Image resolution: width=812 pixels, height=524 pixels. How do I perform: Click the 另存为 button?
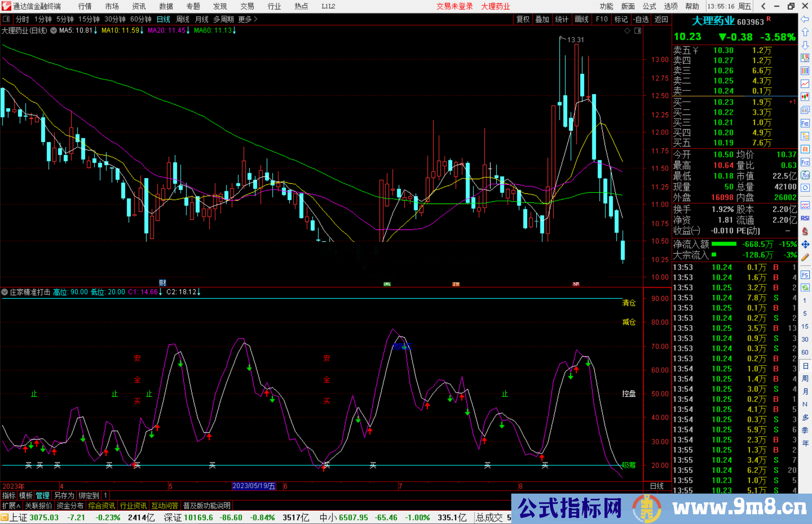click(64, 495)
